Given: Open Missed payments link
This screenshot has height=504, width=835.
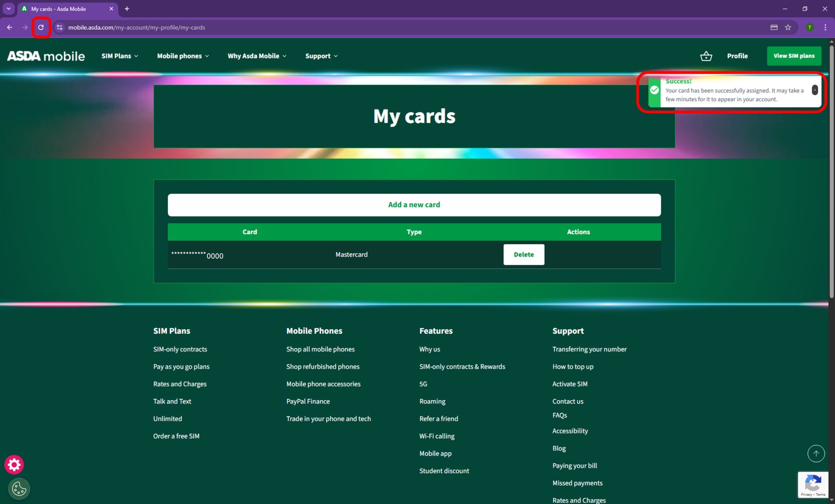Looking at the screenshot, I should (577, 483).
